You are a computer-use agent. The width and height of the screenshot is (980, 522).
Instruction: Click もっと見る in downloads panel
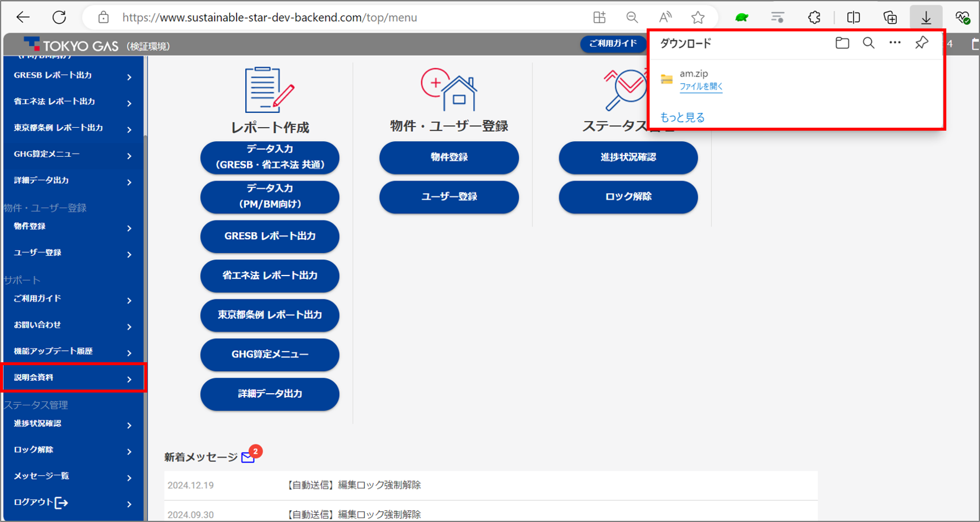[682, 118]
